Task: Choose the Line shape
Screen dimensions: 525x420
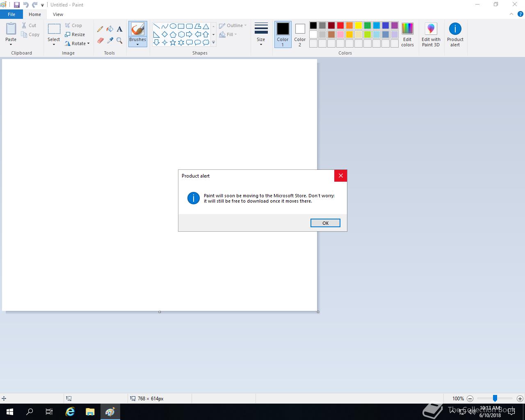Action: 156,26
